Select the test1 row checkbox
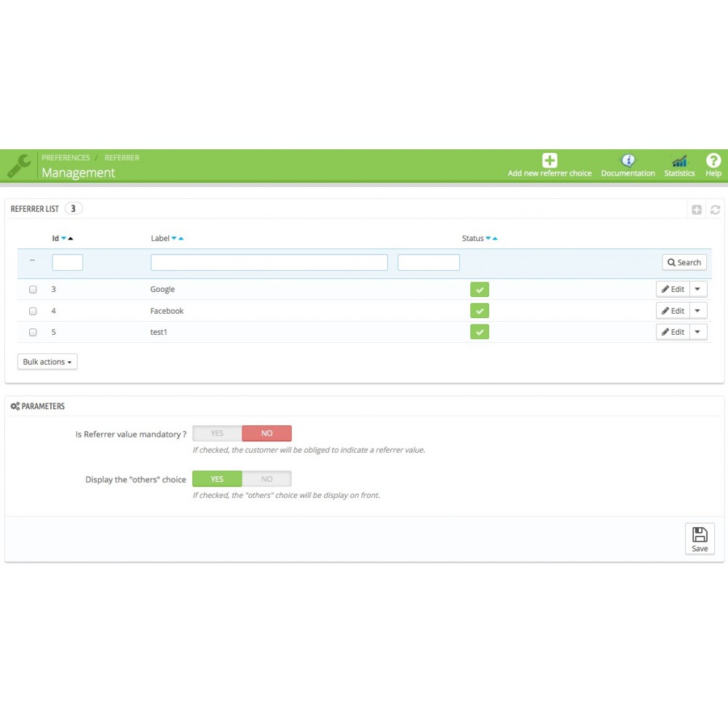728x728 pixels. tap(33, 333)
